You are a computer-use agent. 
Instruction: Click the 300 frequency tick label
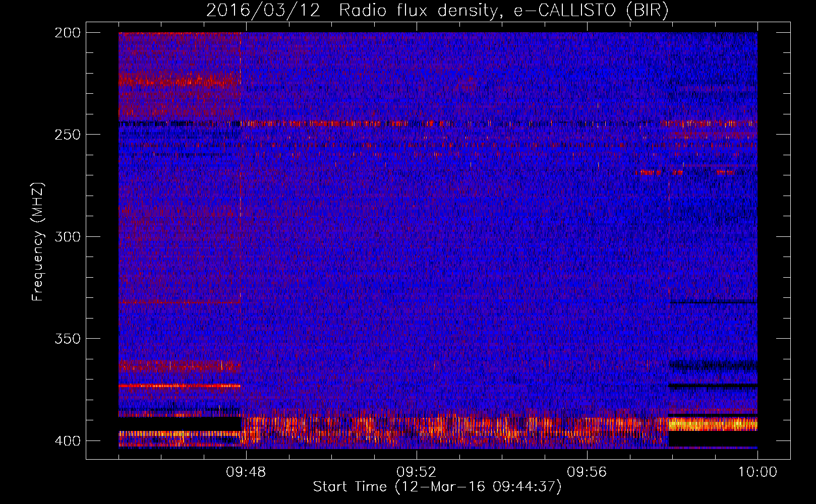(x=67, y=236)
